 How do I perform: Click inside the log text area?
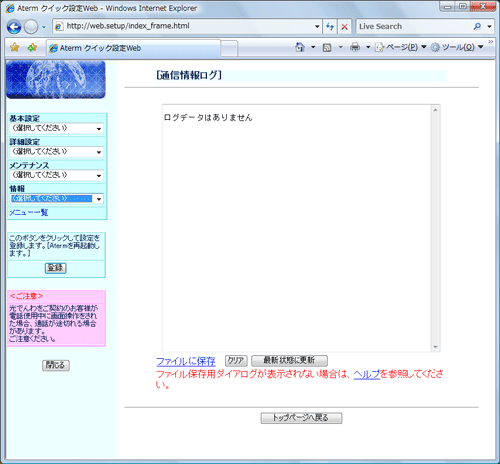click(297, 228)
